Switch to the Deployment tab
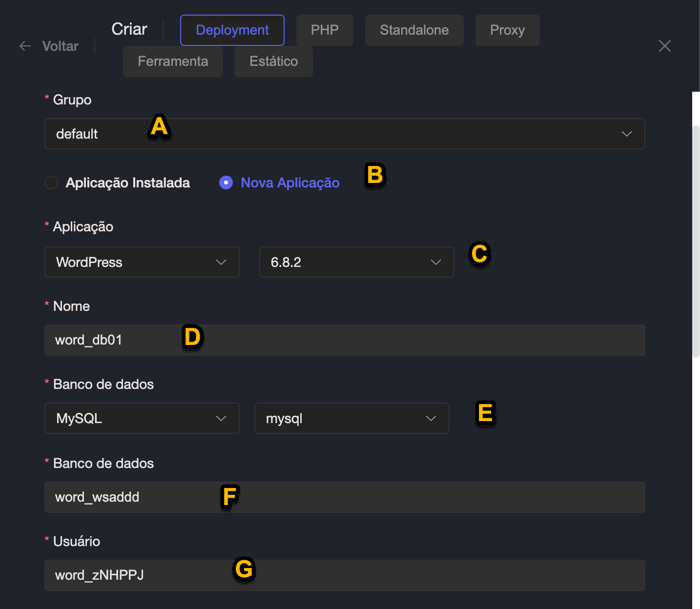Viewport: 700px width, 609px height. (x=232, y=30)
